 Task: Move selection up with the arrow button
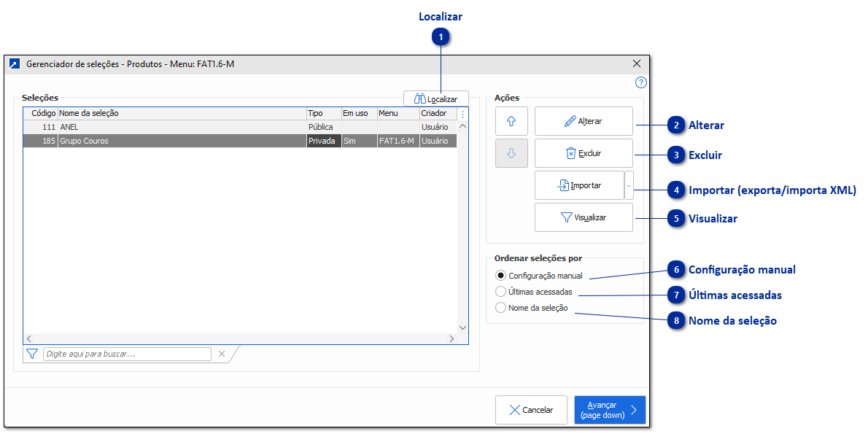511,121
